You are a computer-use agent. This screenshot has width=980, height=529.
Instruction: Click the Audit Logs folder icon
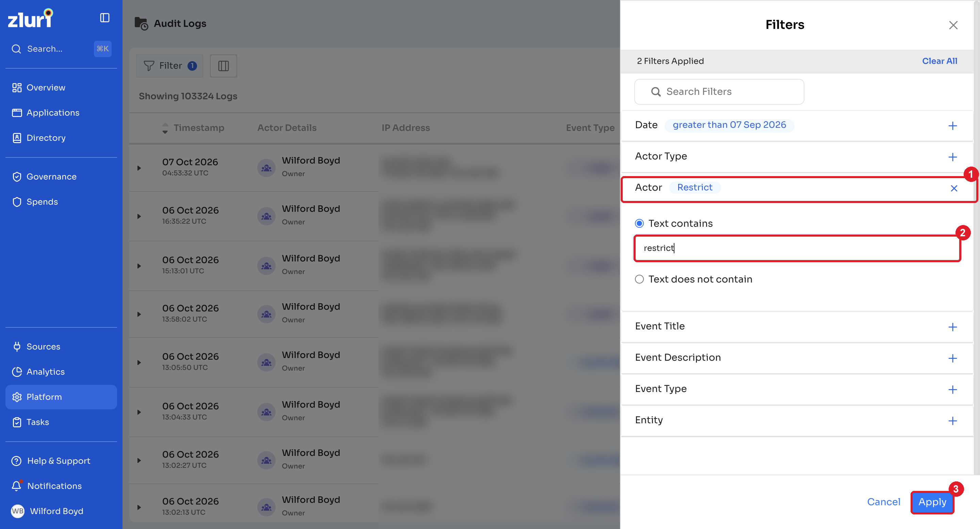point(141,23)
